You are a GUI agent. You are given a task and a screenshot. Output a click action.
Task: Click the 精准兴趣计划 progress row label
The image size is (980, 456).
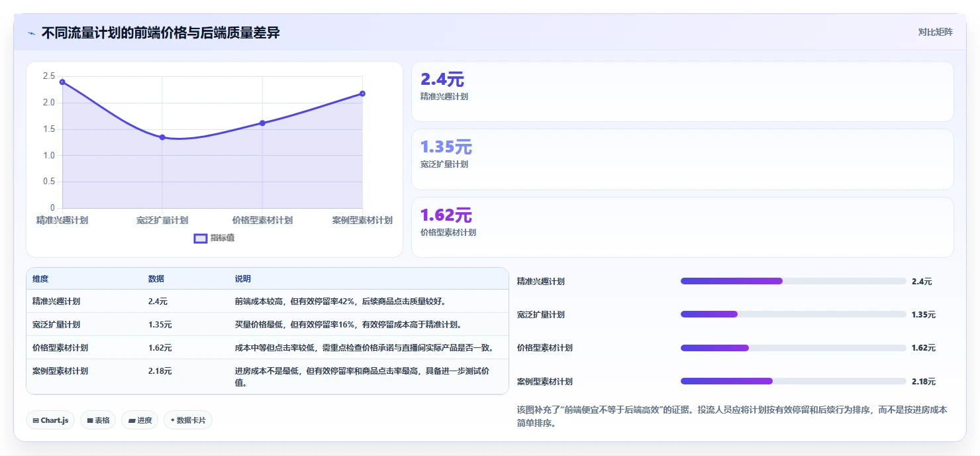point(541,282)
